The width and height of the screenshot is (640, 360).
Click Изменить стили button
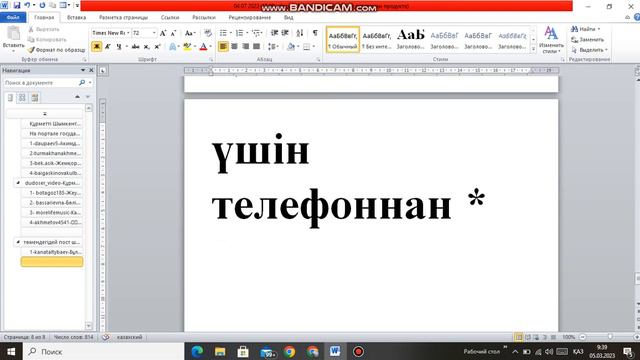pos(551,40)
